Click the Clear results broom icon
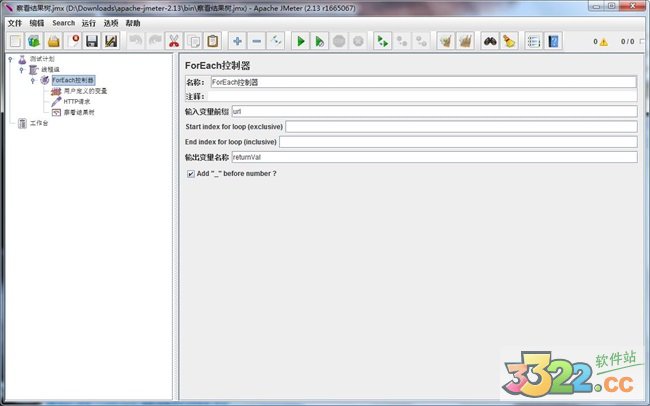This screenshot has width=650, height=406. 446,41
